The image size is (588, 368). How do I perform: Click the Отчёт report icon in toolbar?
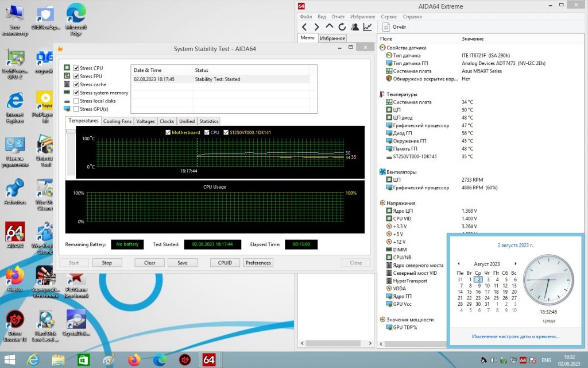pyautogui.click(x=386, y=27)
